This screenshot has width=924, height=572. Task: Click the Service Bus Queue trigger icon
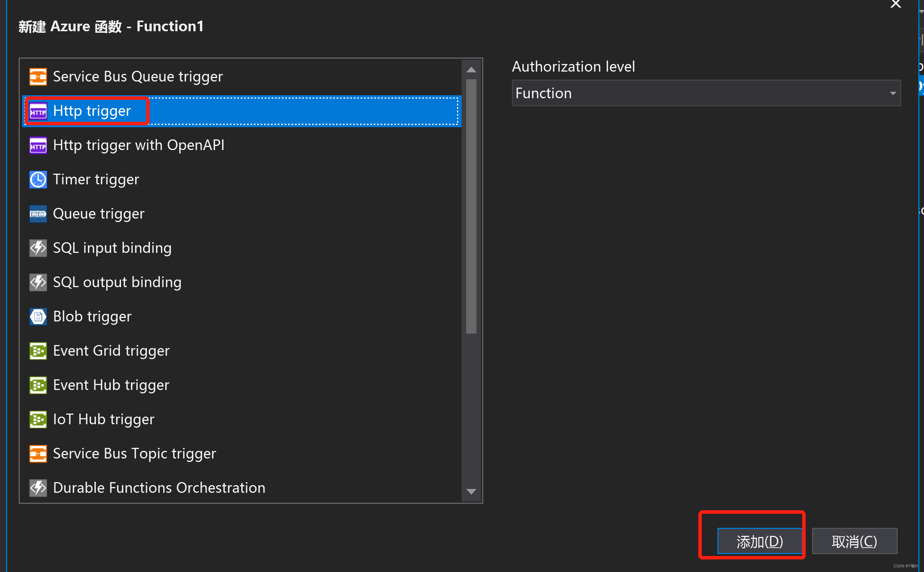[x=38, y=77]
